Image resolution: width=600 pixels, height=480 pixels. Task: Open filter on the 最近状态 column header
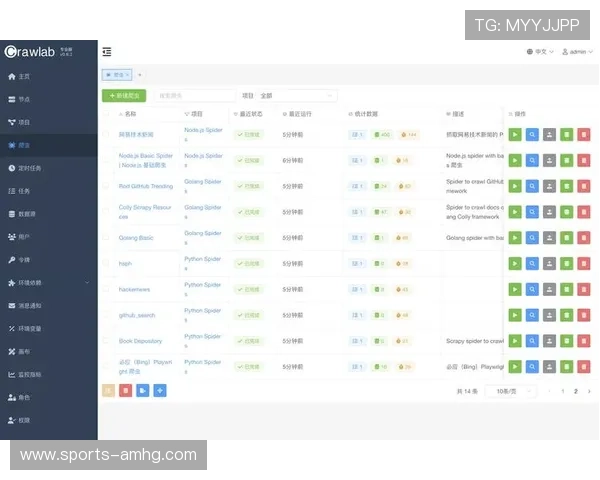[x=236, y=114]
